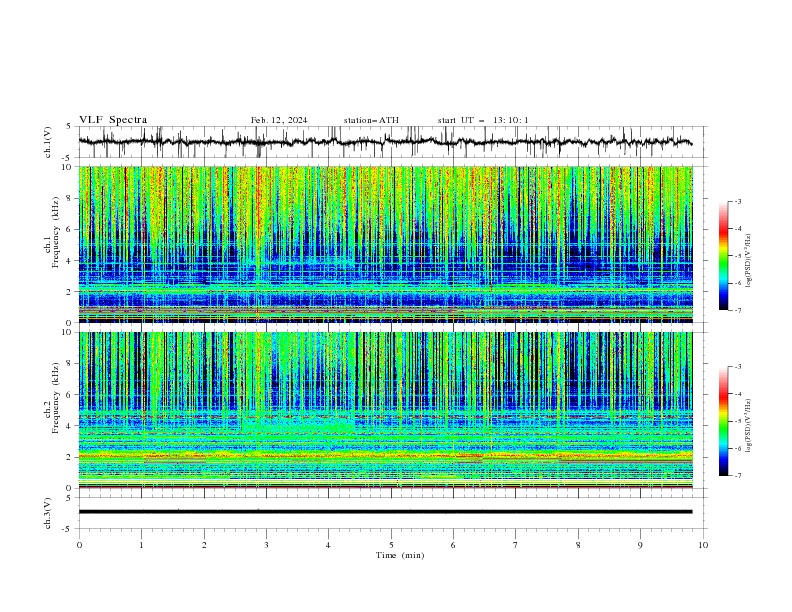Click the "ch.3(V)" axis label
Image resolution: width=792 pixels, height=612 pixels.
[48, 513]
